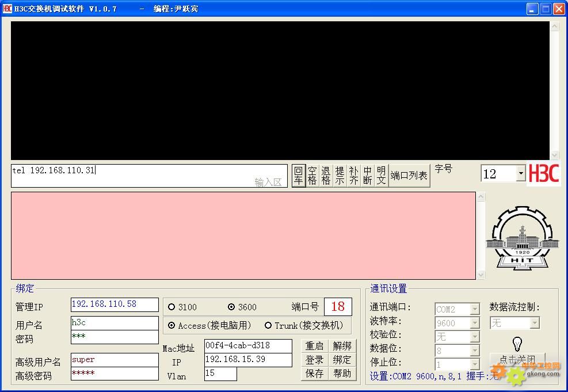568x392 pixels.
Task: Click the Vlan field showing 15
Action: point(220,374)
